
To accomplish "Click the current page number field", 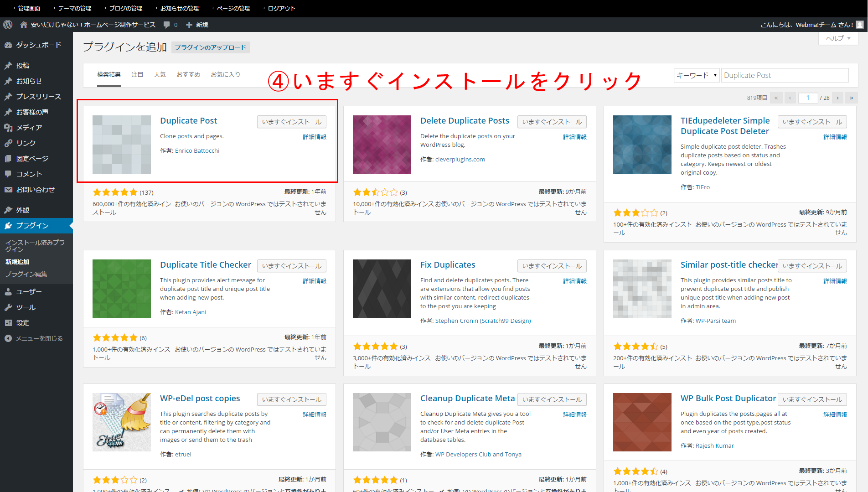I will (808, 98).
